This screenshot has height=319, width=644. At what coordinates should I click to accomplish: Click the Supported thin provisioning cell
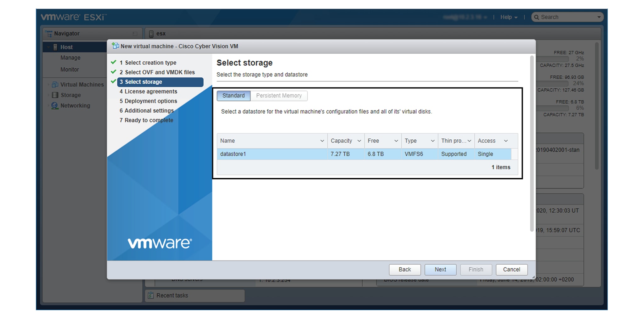tap(456, 154)
